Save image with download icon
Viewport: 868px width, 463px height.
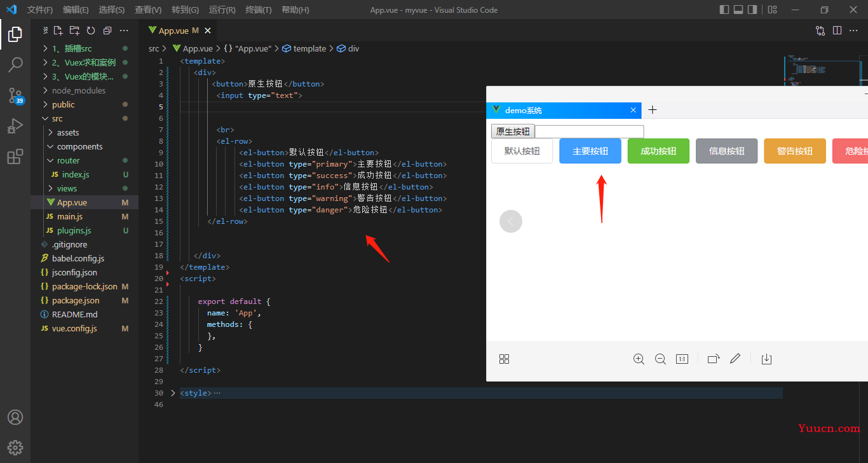[x=766, y=359]
